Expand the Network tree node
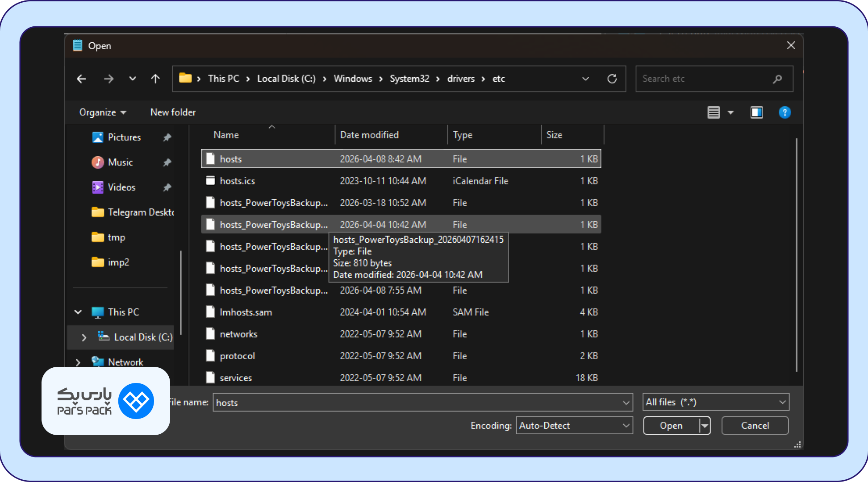 click(78, 362)
